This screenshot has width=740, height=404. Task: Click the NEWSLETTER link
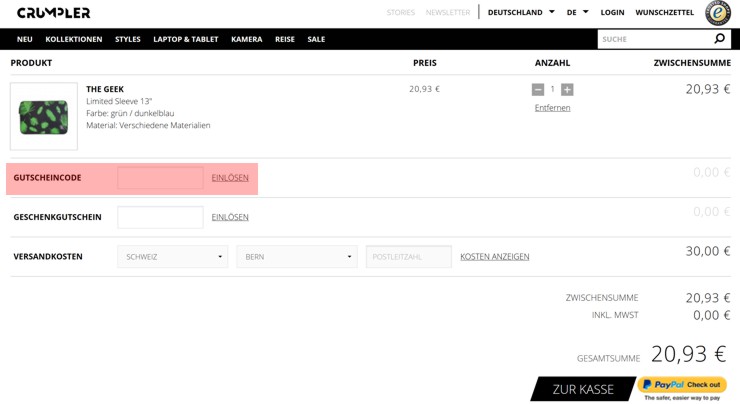point(448,12)
